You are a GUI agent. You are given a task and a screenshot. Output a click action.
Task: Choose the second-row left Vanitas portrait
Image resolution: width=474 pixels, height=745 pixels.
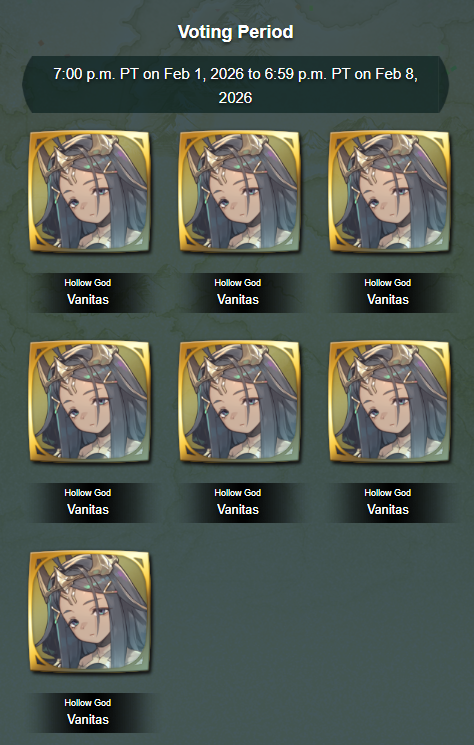tap(89, 401)
